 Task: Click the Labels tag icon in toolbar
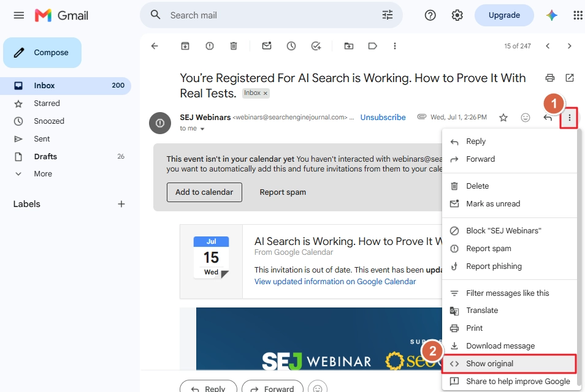tap(373, 46)
